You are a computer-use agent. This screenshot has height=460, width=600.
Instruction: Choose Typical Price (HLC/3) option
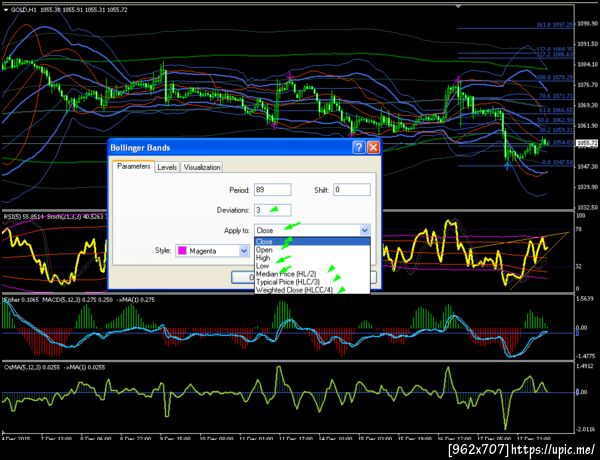pos(312,282)
